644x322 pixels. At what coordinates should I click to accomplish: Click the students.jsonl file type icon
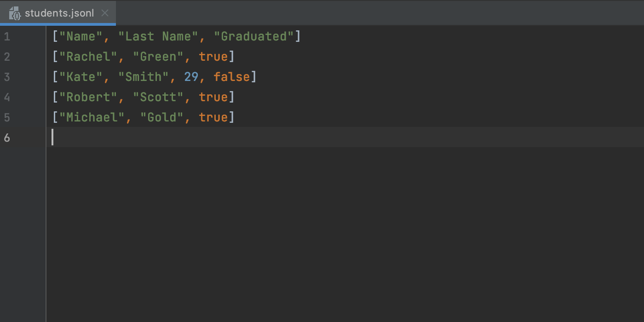[15, 13]
